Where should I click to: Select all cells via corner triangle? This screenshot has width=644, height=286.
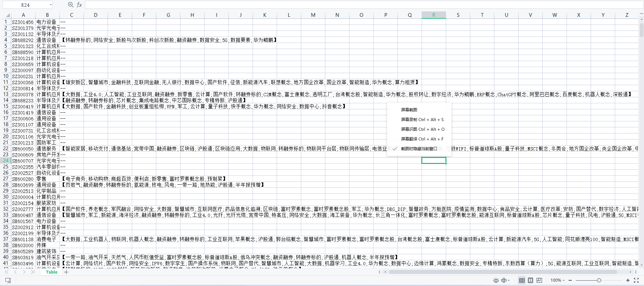point(8,15)
